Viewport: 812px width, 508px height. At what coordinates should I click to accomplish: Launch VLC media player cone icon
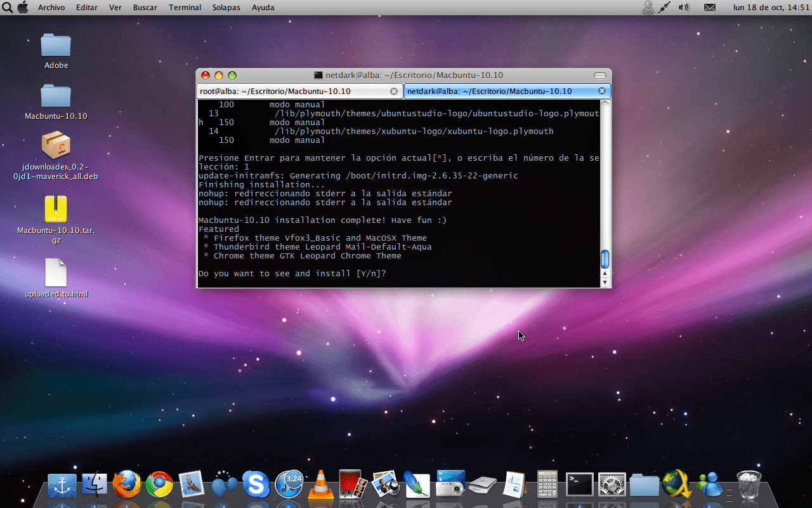321,485
